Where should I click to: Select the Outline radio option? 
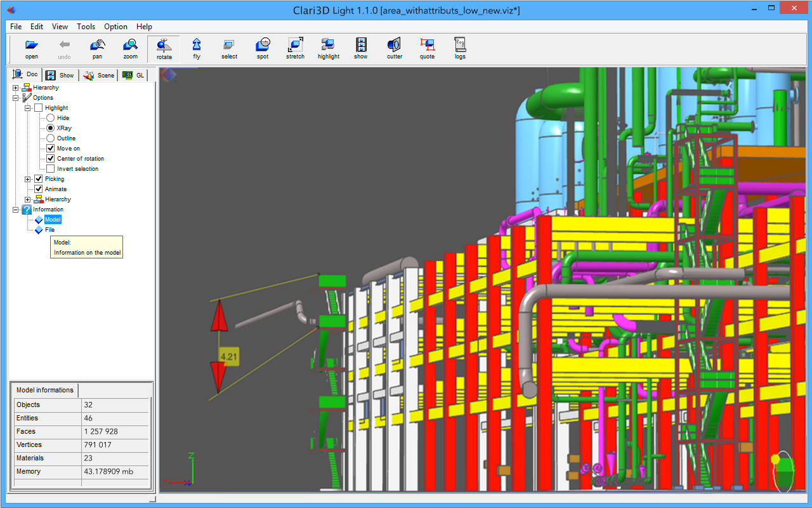coord(51,138)
